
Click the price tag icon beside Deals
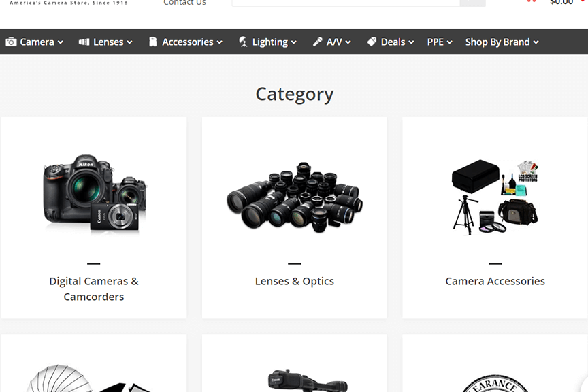372,42
